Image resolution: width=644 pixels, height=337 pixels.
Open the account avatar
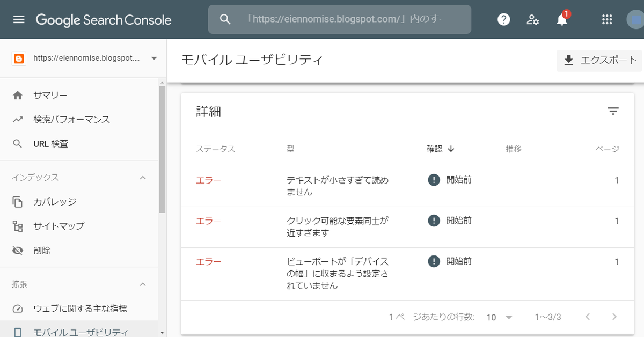point(635,20)
